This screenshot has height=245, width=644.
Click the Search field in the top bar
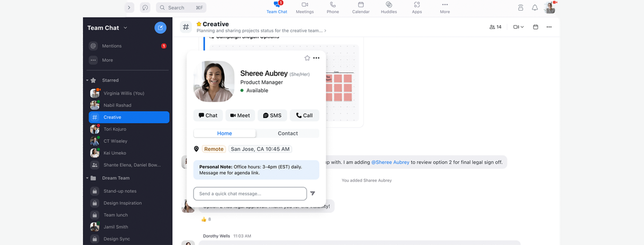click(181, 7)
